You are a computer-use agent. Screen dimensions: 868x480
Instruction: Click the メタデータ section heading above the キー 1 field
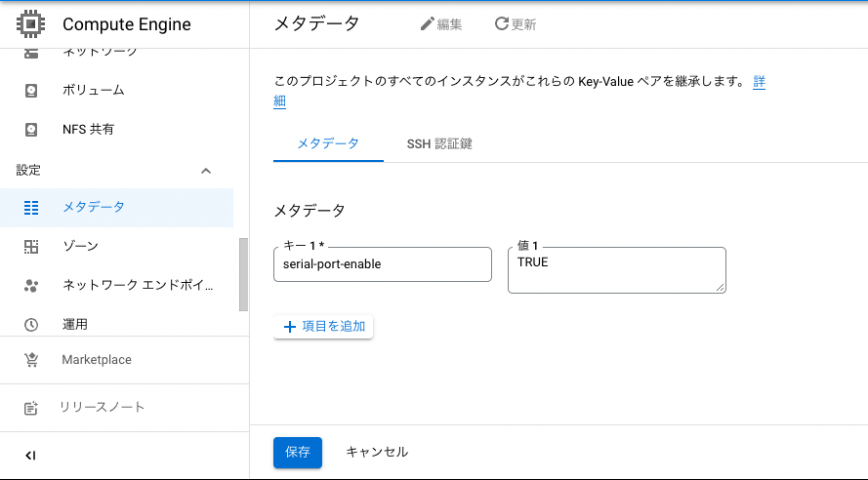tap(310, 211)
